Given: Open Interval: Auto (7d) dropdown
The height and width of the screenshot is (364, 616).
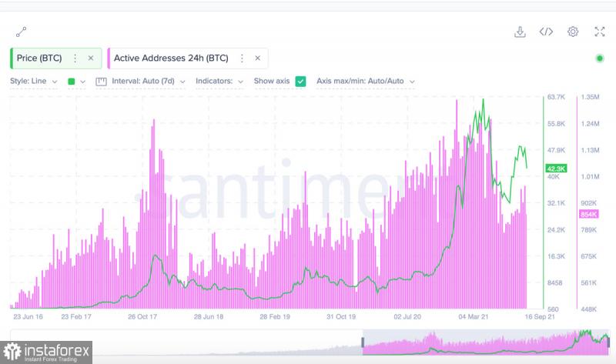Looking at the screenshot, I should 149,82.
